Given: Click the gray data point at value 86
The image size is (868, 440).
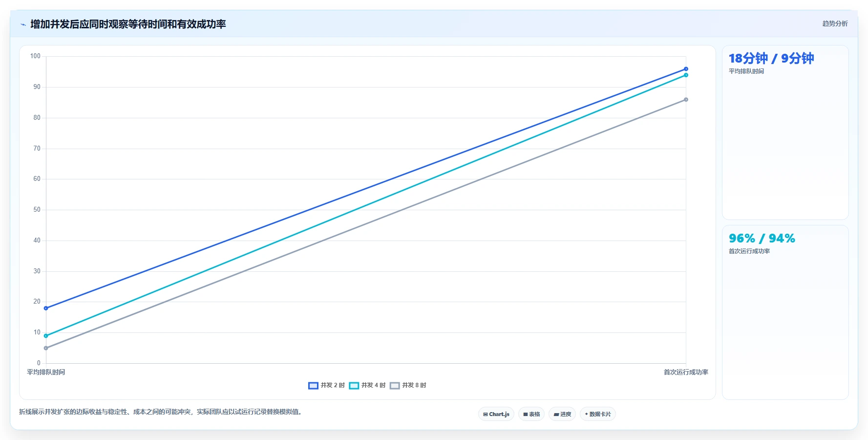Looking at the screenshot, I should click(686, 100).
